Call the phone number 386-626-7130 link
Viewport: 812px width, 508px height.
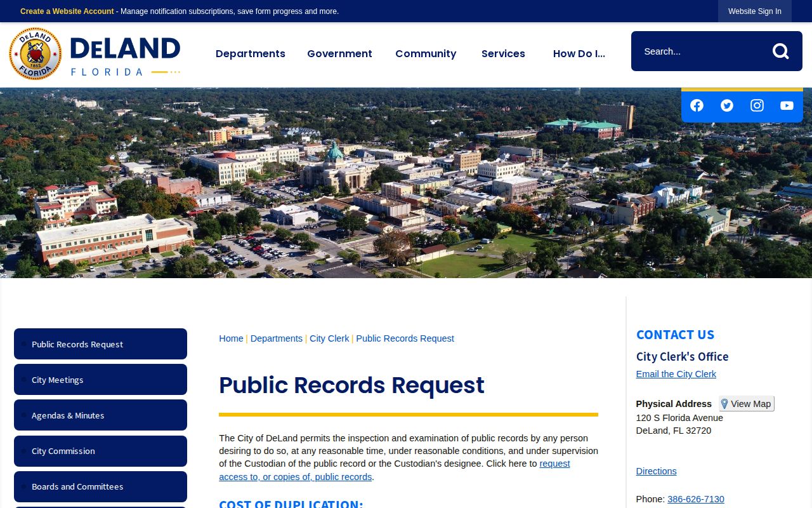click(x=696, y=499)
